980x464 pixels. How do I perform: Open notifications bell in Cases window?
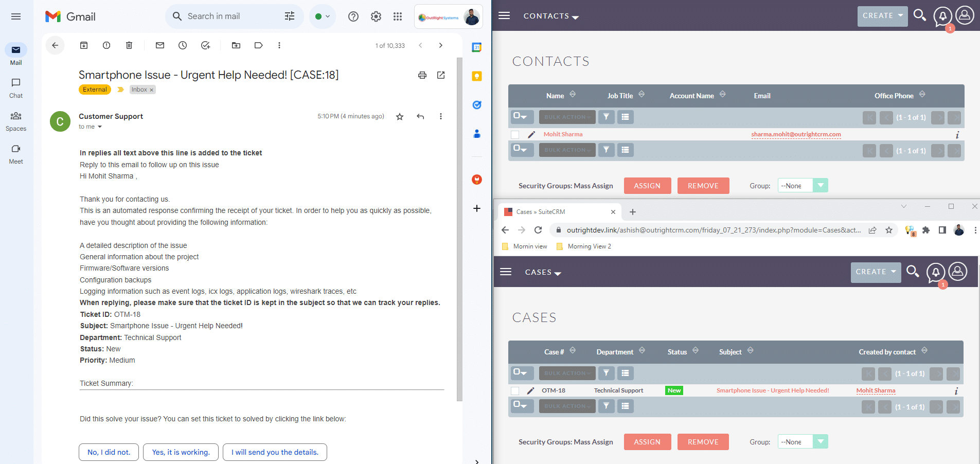tap(936, 272)
